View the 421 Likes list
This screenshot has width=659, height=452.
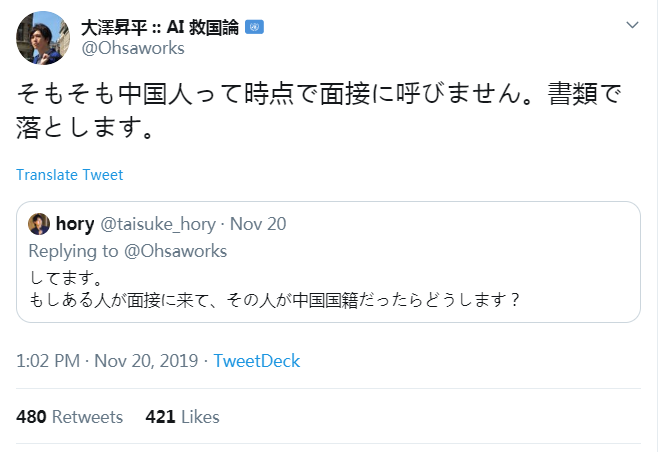click(x=182, y=417)
